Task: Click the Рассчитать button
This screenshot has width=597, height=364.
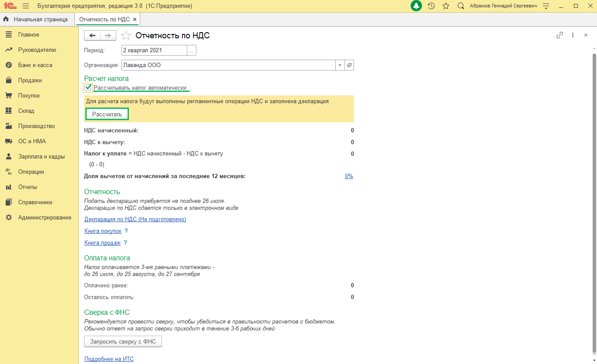Action: tap(107, 114)
